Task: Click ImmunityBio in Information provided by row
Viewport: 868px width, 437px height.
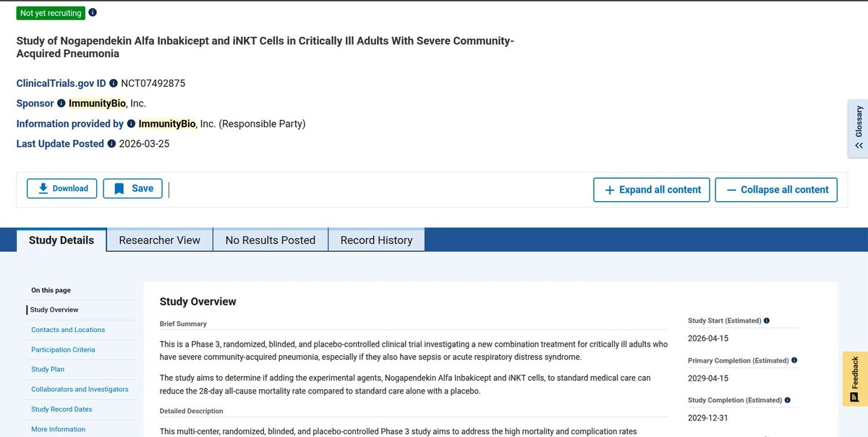Action: 167,124
